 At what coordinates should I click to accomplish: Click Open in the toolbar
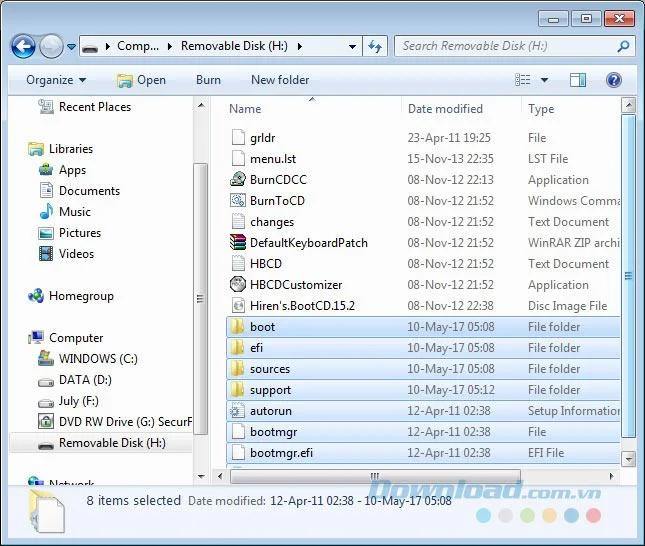[x=142, y=80]
